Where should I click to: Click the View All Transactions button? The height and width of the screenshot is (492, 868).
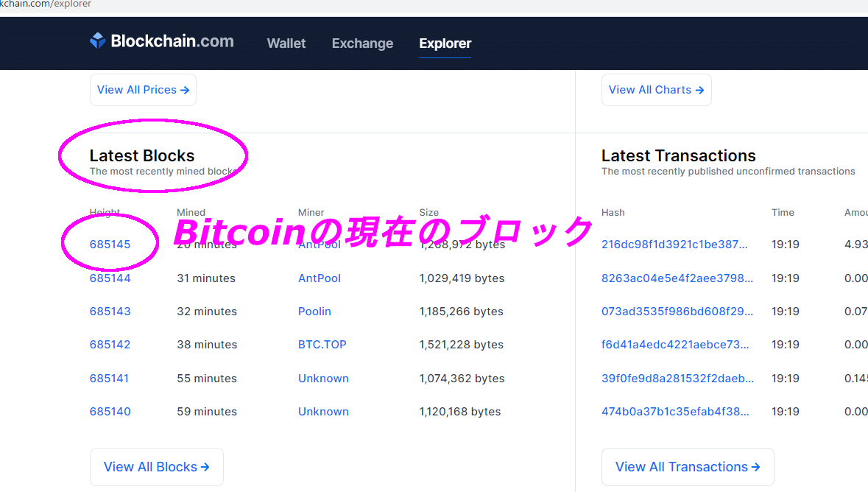tap(687, 466)
